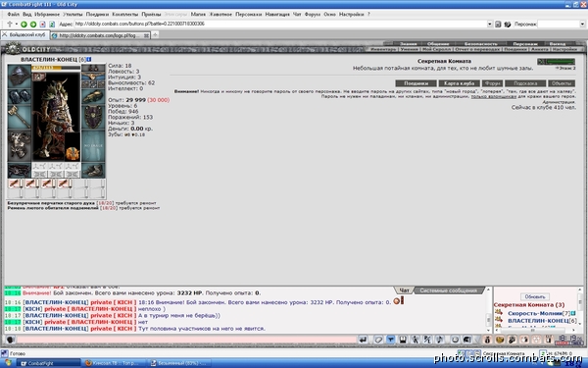Click the body armor equipment slot
Viewport: 588px width, 368px height.
(20, 145)
